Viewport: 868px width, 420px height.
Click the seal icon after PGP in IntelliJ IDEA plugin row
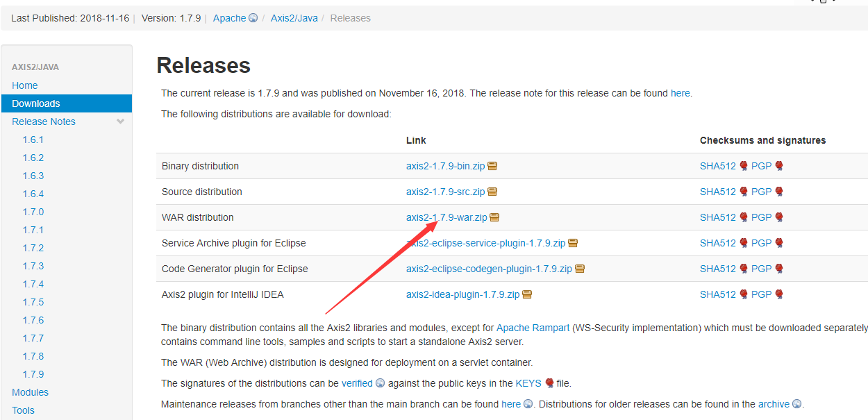coord(779,294)
